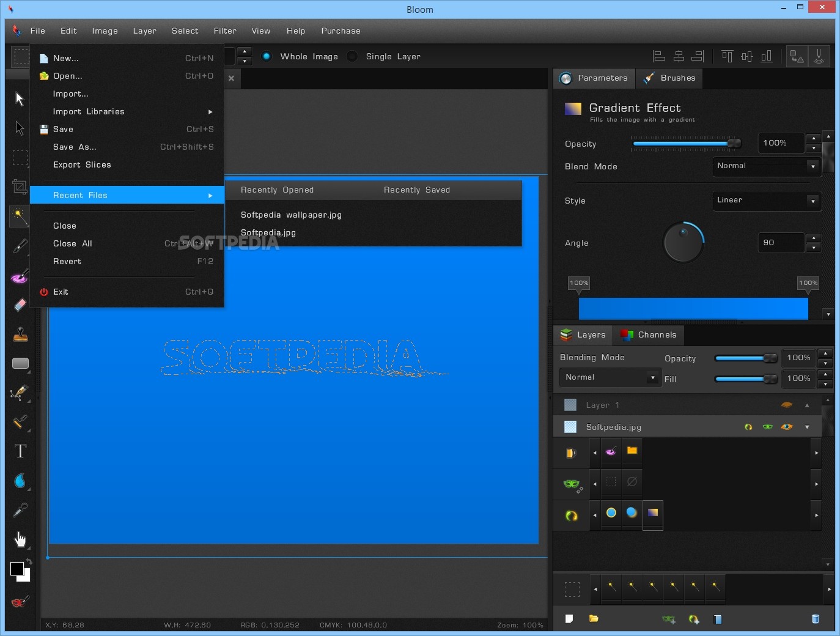
Task: Click Close All in File menu
Action: 127,243
